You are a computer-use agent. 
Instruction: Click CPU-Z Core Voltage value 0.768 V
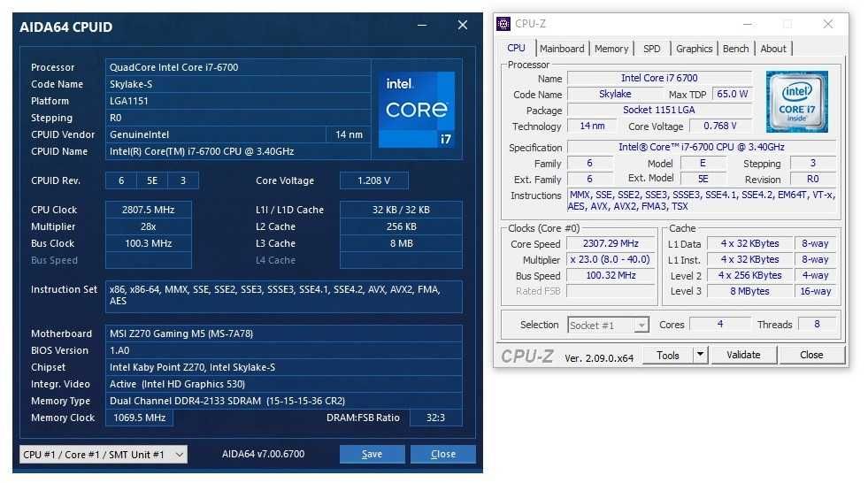[x=719, y=126]
